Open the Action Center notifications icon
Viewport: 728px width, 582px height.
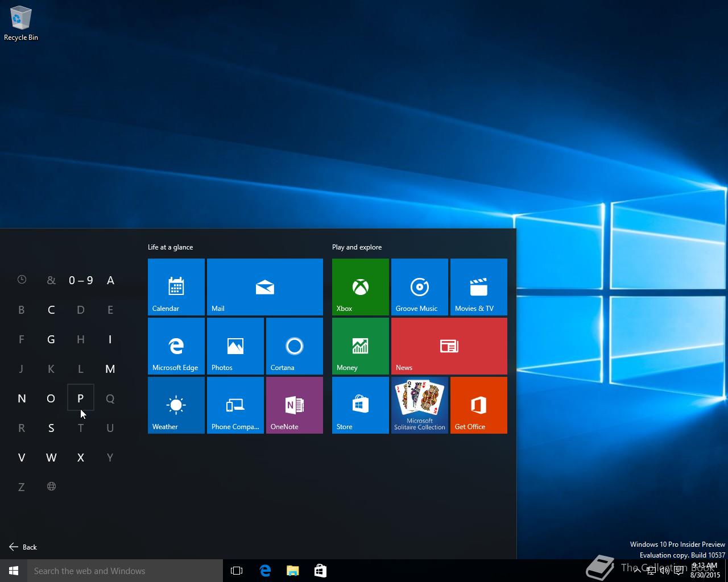click(x=679, y=571)
